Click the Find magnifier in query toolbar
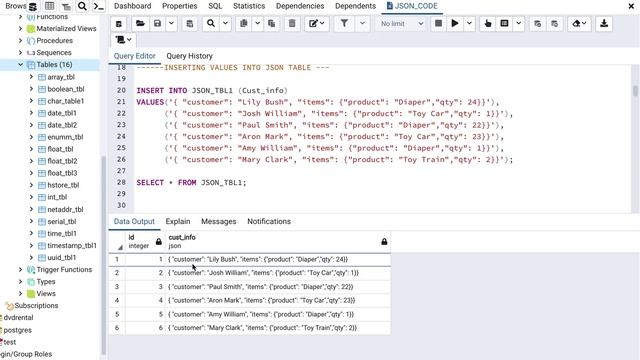Screen dimensions: 640x360 (x=211, y=24)
